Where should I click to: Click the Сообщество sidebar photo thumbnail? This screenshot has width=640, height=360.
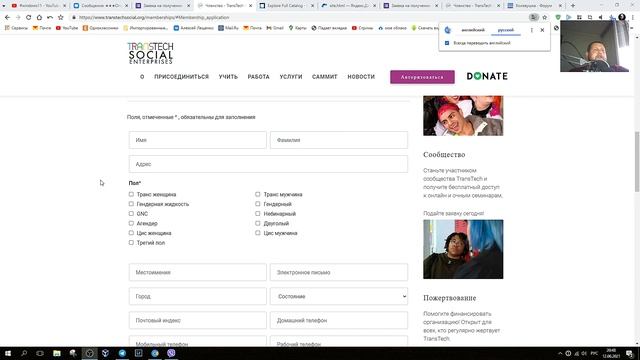[463, 249]
